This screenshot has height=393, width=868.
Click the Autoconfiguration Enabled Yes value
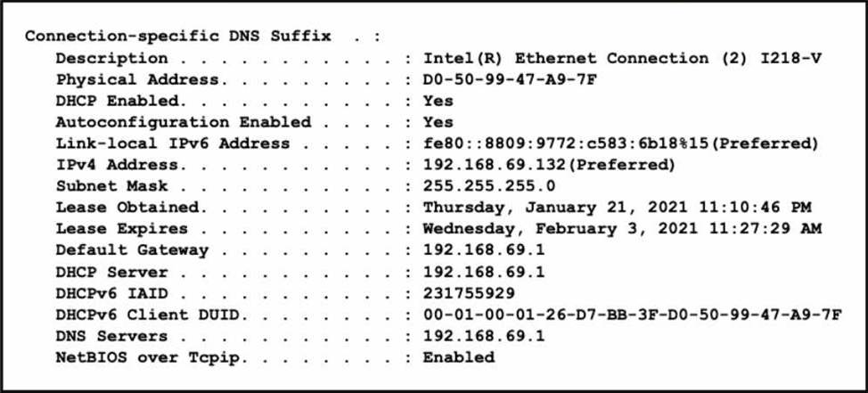click(x=438, y=122)
